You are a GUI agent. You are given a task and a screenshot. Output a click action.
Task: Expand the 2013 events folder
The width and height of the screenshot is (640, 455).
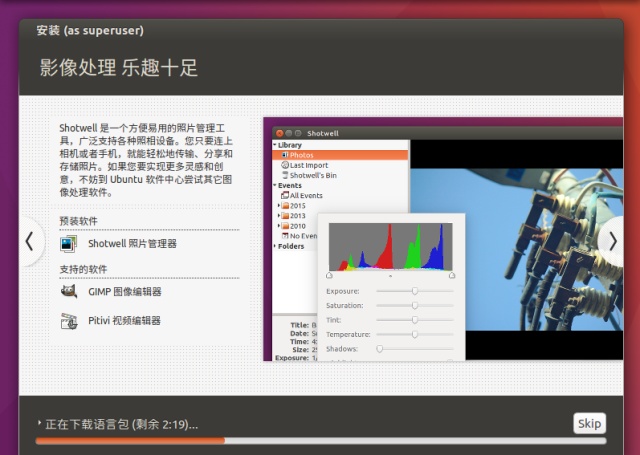(279, 215)
